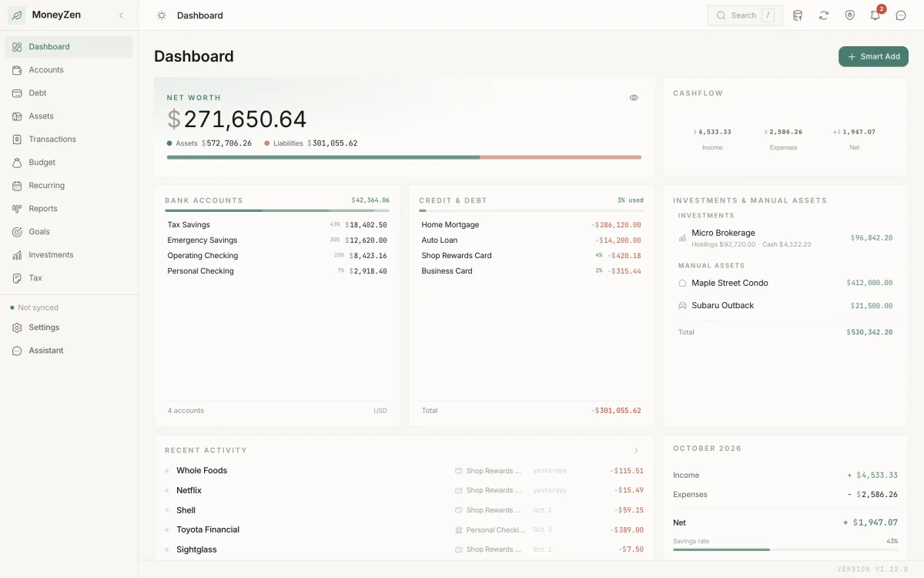
Task: Open Budget in the sidebar
Action: click(69, 163)
